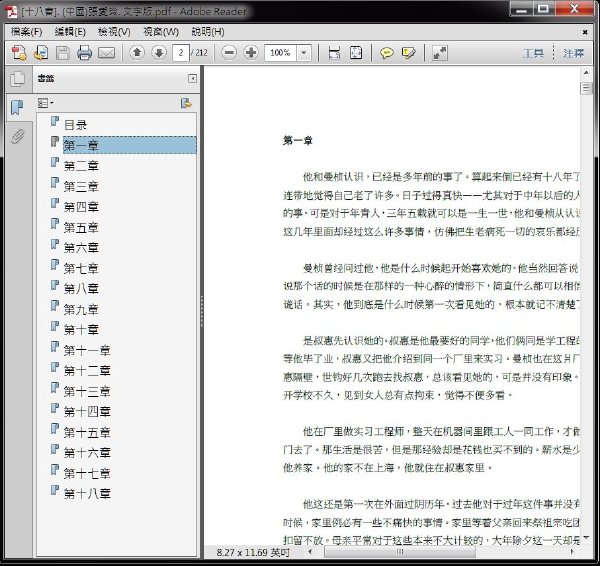Image resolution: width=600 pixels, height=566 pixels.
Task: Click the 8.27 x 11.69 英吋 page size
Action: [x=253, y=552]
